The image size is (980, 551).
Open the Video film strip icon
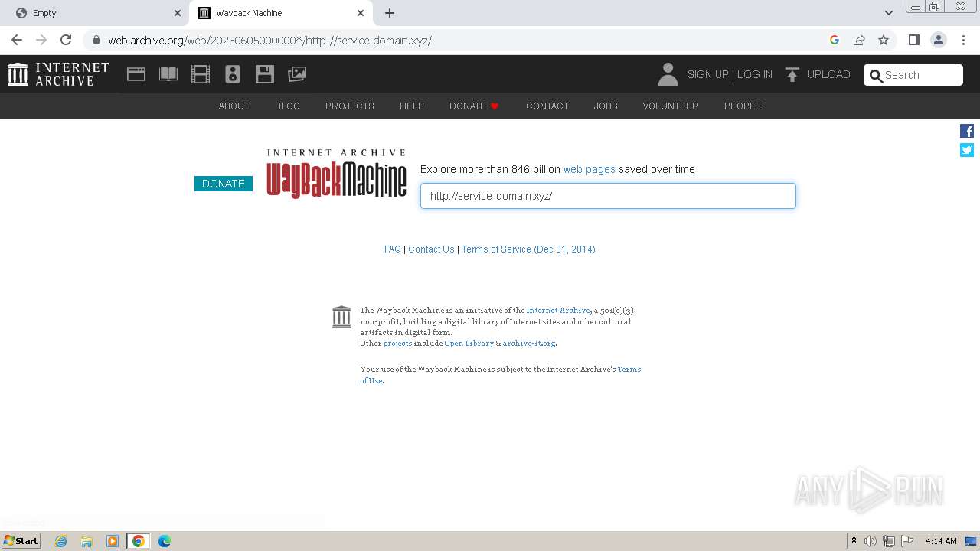[201, 74]
